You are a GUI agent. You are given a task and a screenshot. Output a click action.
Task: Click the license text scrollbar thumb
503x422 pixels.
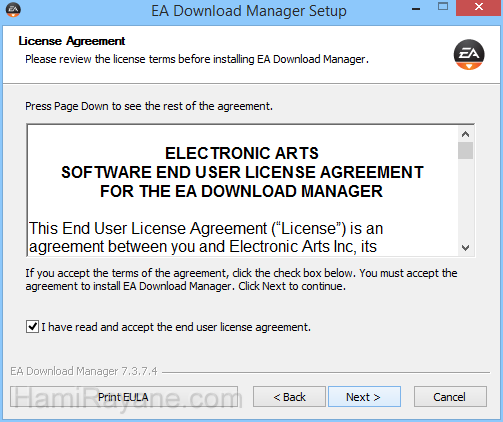465,151
